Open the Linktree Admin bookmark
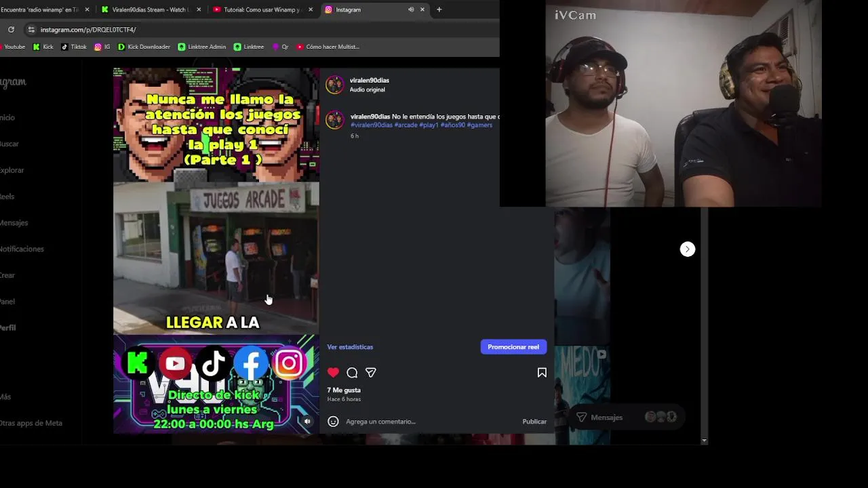Viewport: 868px width, 488px height. click(201, 47)
